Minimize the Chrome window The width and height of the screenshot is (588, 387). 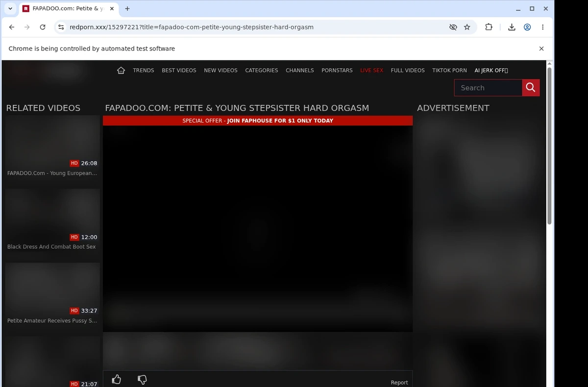518,8
